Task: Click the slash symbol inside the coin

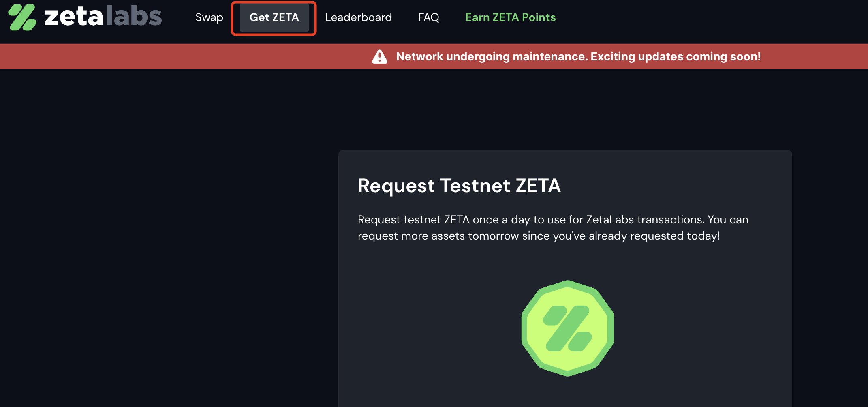Action: pyautogui.click(x=567, y=328)
